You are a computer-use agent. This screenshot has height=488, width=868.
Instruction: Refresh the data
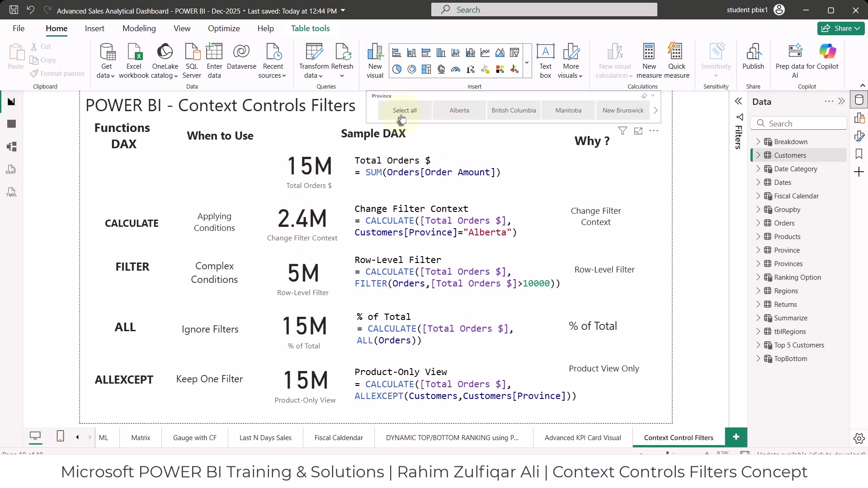pos(342,61)
